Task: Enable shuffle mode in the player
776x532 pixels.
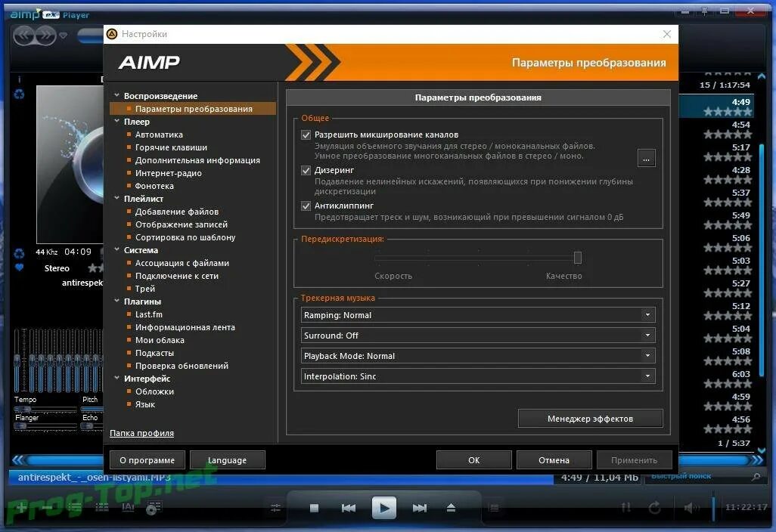Action: [626, 507]
